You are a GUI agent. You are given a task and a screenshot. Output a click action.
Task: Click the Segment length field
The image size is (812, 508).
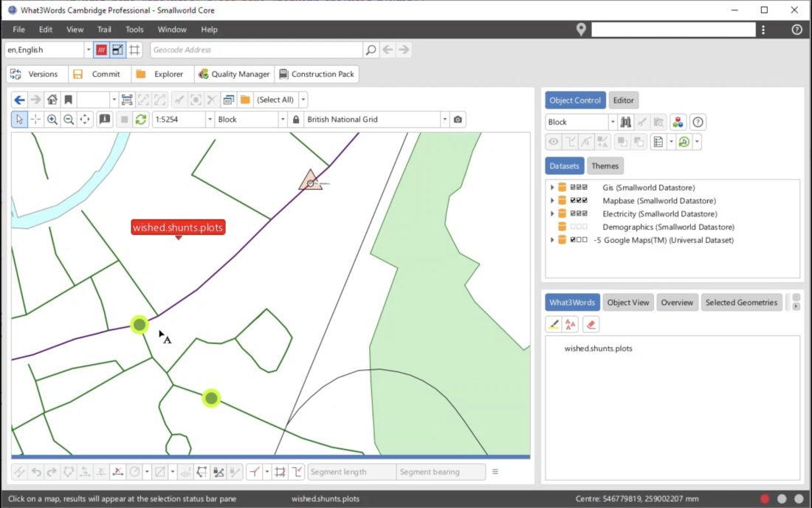[x=351, y=472]
